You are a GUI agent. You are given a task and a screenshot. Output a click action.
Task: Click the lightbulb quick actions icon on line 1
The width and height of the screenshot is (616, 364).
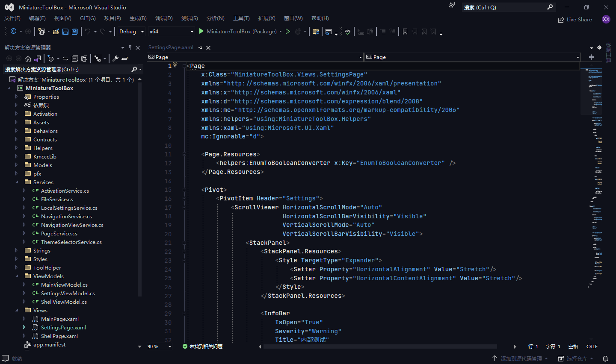pos(175,65)
